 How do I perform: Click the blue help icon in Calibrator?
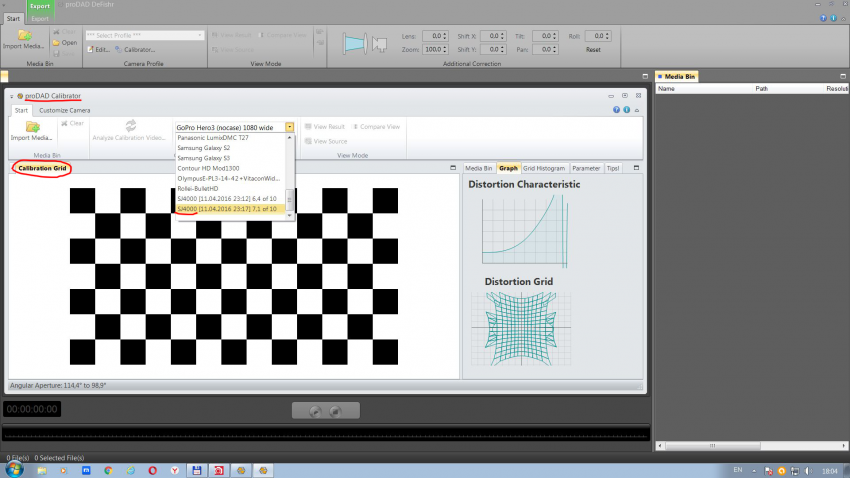click(615, 110)
